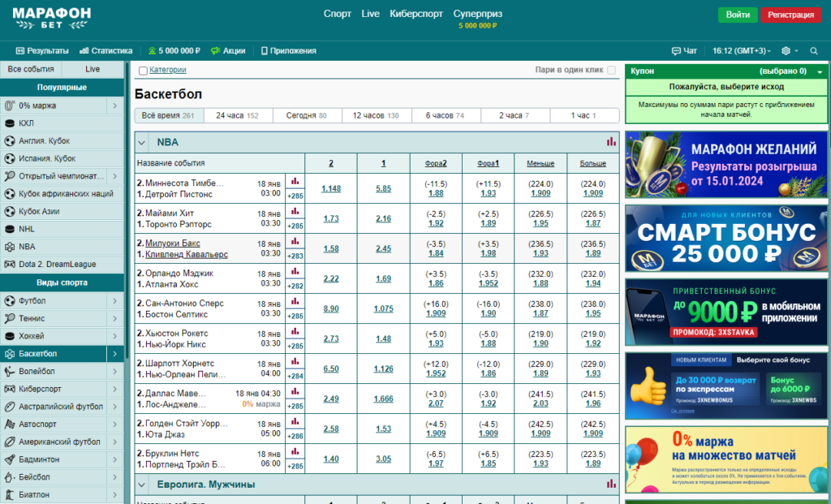Open Англия. Кубок in popular list
831x504 pixels.
62,141
